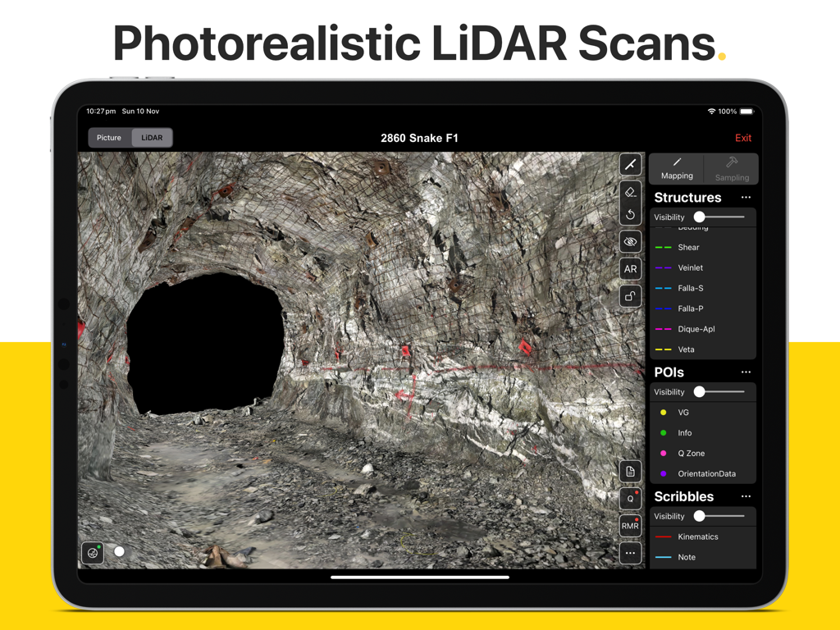Screen dimensions: 840x630
Task: Open AR mode
Action: [630, 268]
